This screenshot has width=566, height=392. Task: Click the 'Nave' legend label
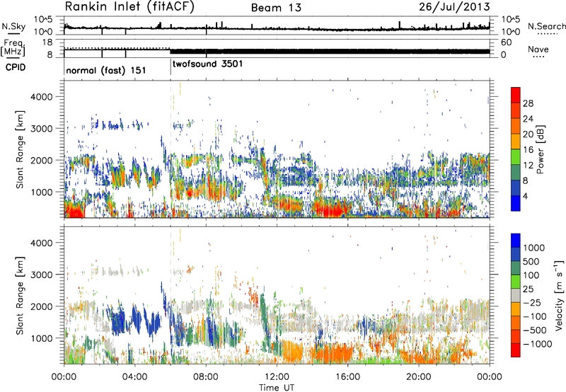(538, 50)
